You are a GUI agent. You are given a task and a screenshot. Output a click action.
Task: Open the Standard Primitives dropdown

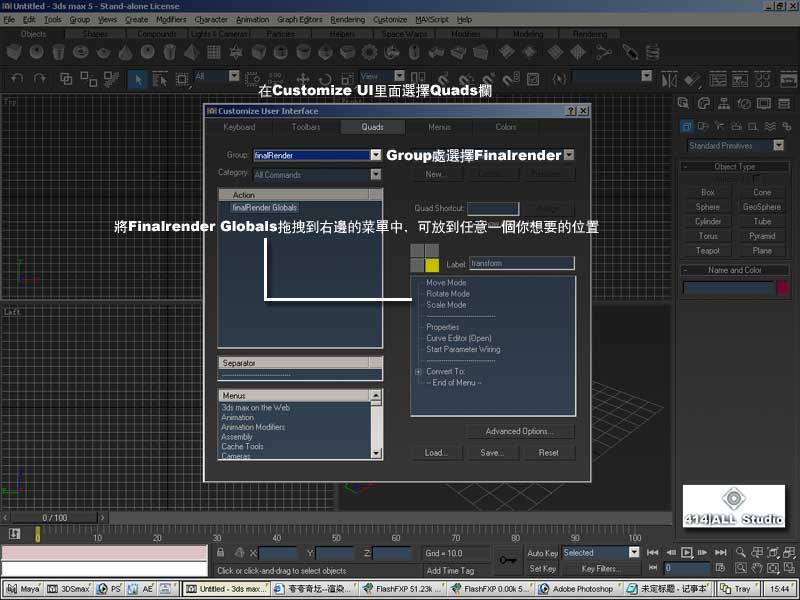point(779,145)
